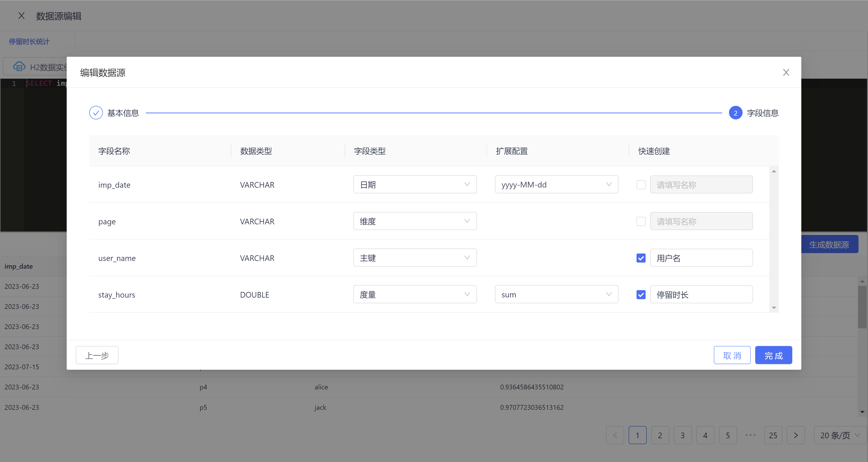Uncheck quick create checkbox for user_name
The height and width of the screenshot is (462, 868).
point(641,258)
